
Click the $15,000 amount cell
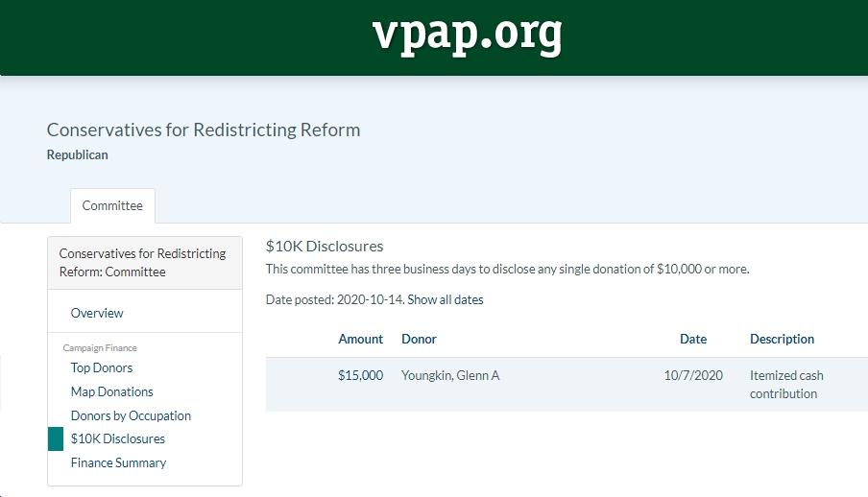[360, 375]
